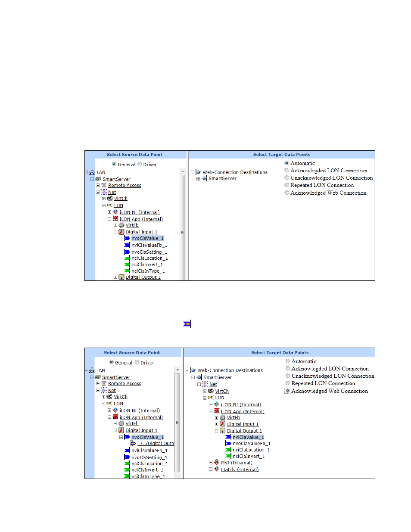Viewport: 411px width, 532px height.
Task: Click scrollbar thumb of lower source tree
Action: coord(177,422)
